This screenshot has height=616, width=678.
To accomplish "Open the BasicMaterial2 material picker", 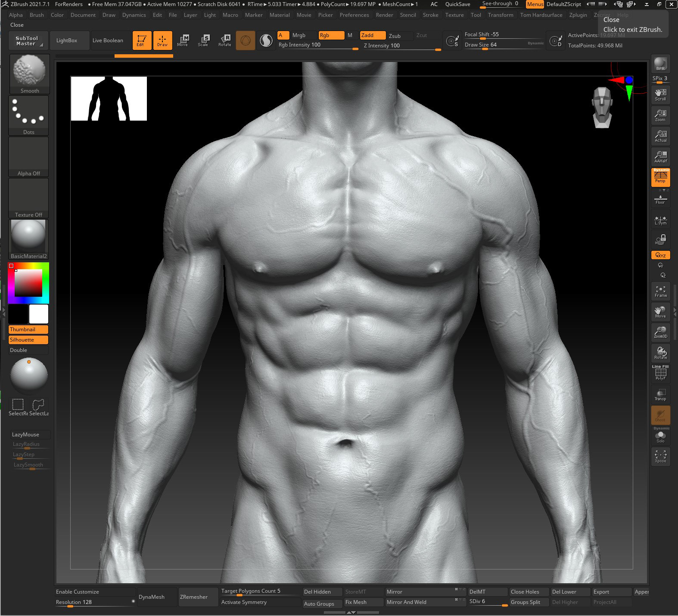I will pos(28,240).
